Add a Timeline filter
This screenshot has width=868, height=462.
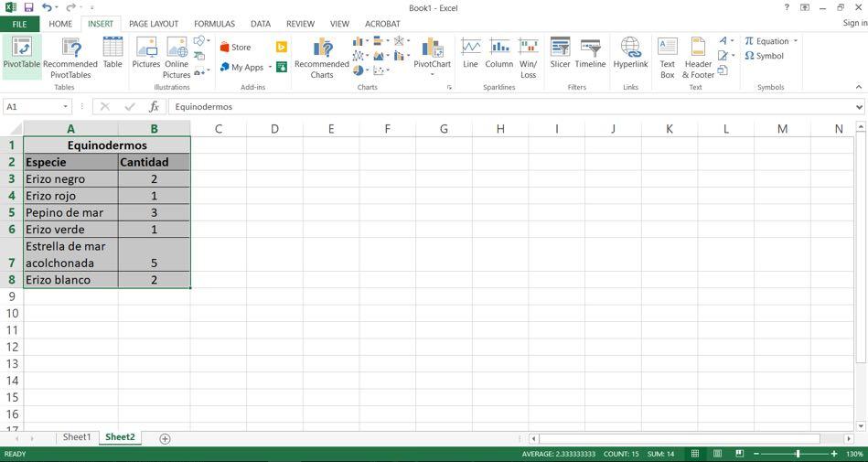coord(591,53)
